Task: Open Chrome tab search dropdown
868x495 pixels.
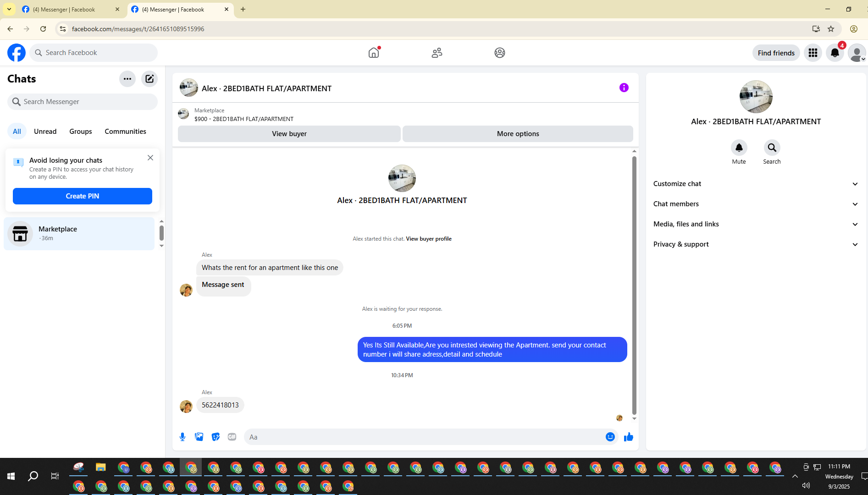Action: coord(9,9)
